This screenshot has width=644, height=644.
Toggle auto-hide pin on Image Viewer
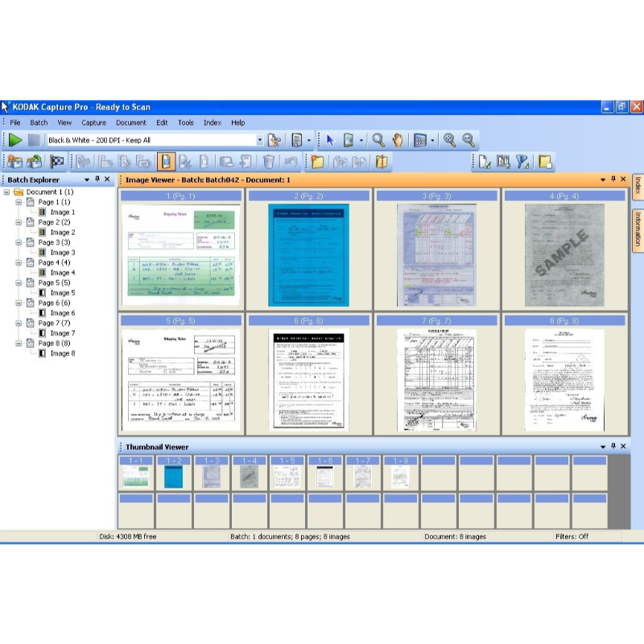(612, 180)
